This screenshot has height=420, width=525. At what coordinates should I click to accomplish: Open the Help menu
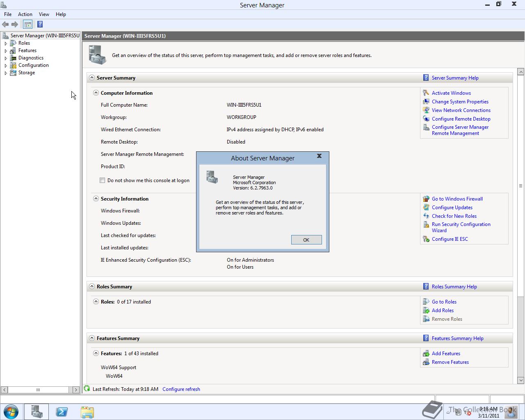point(61,14)
